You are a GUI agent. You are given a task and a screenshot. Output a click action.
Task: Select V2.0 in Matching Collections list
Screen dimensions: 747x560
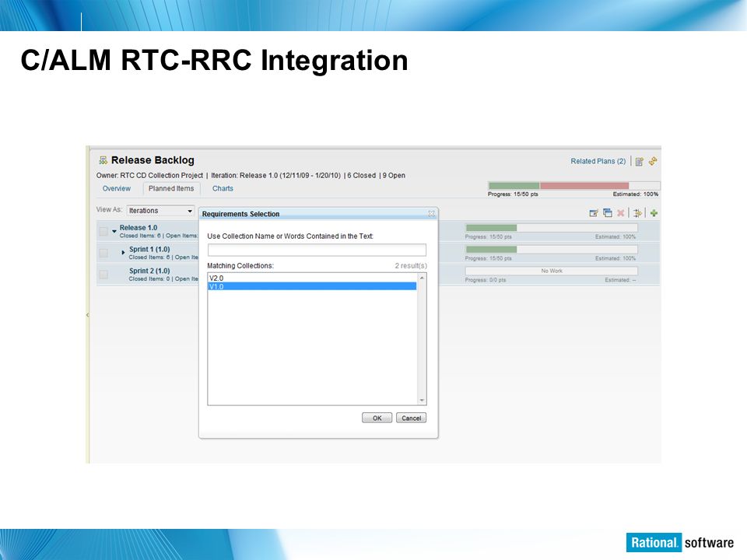click(312, 278)
